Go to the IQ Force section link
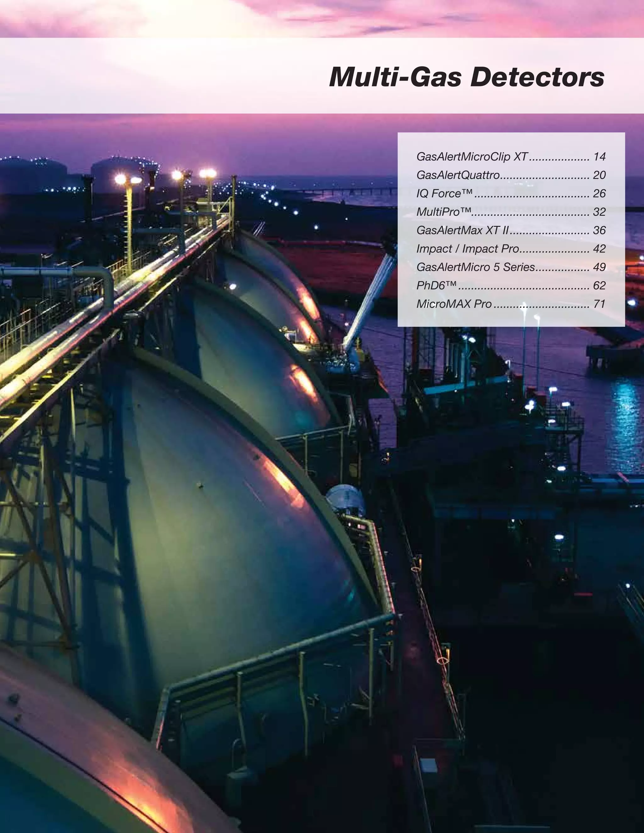Image resolution: width=644 pixels, height=833 pixels. 439,194
